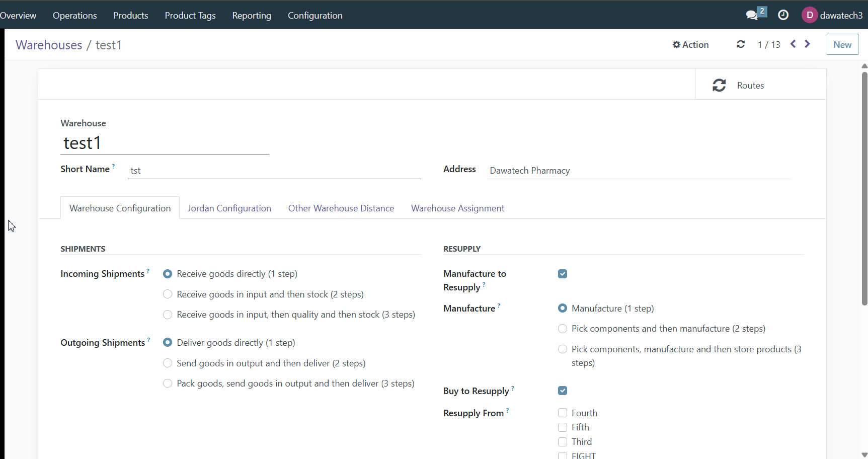Switch to Warehouse Configuration tab
The width and height of the screenshot is (868, 459).
(120, 208)
